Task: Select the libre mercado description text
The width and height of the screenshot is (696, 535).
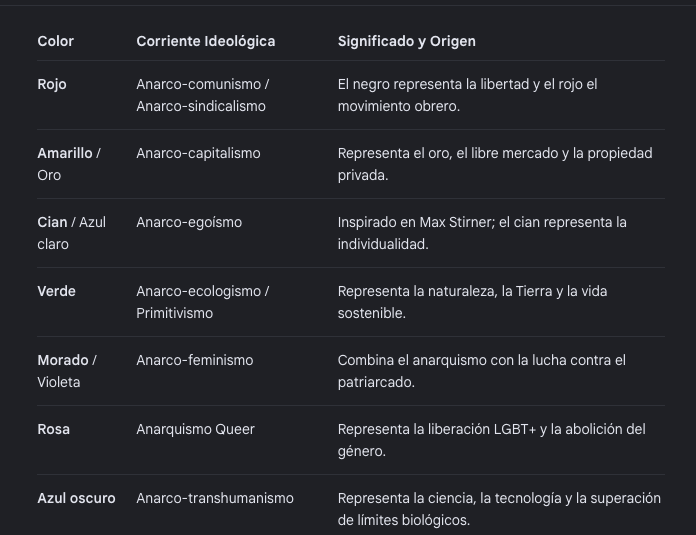Action: click(x=495, y=164)
